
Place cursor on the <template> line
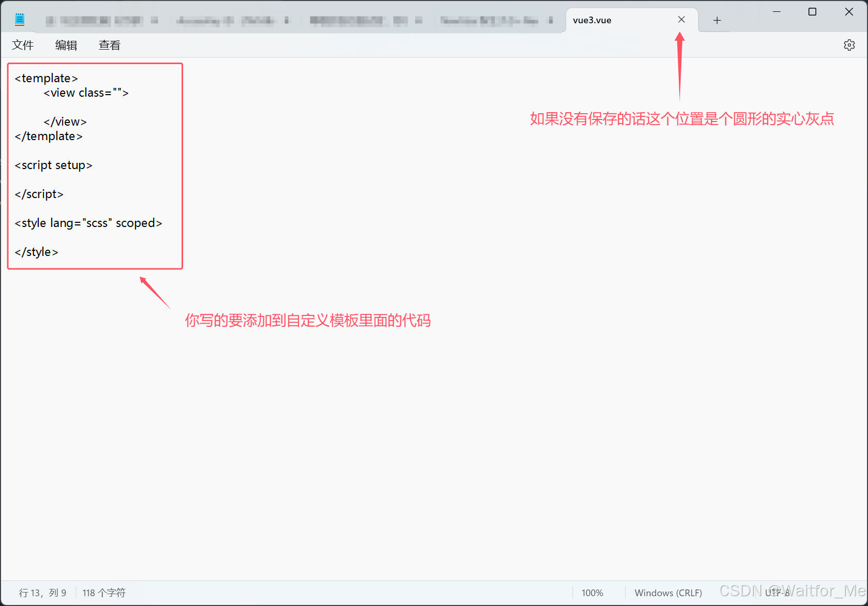click(47, 78)
